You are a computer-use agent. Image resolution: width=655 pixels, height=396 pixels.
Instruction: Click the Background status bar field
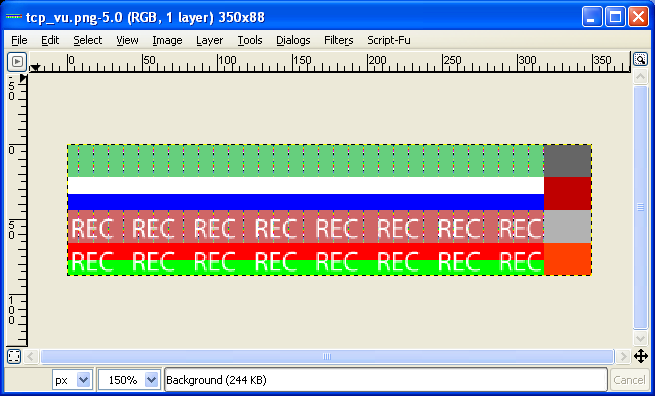[x=386, y=380]
